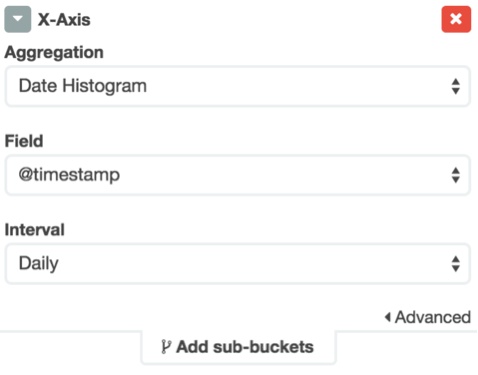The width and height of the screenshot is (478, 375).
Task: Select the Date Histogram value text
Action: (83, 86)
